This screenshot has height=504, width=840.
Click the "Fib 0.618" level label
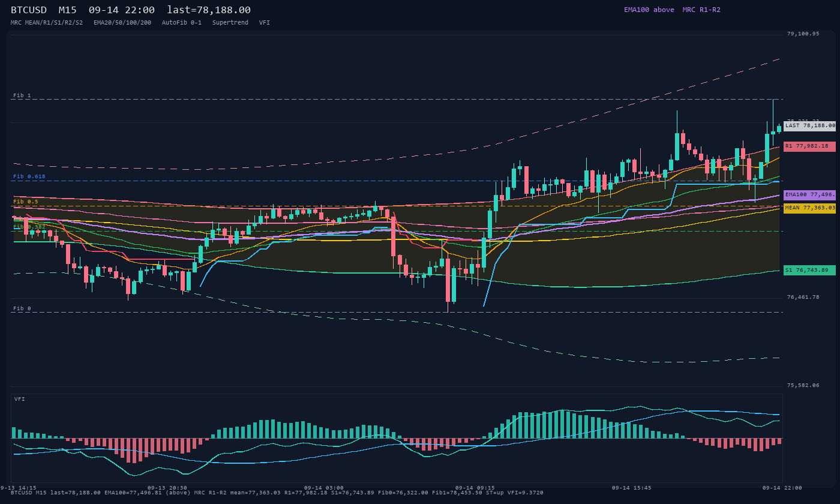tap(29, 177)
